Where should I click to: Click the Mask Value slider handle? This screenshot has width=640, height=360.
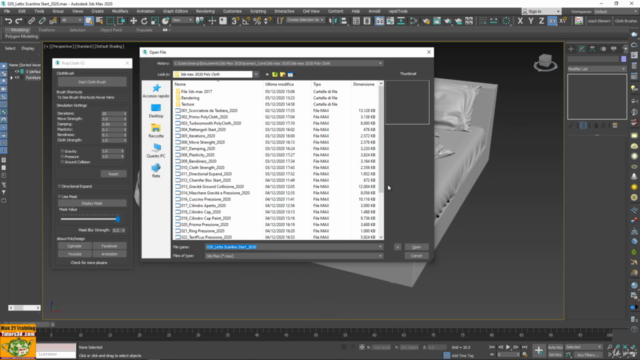click(118, 219)
